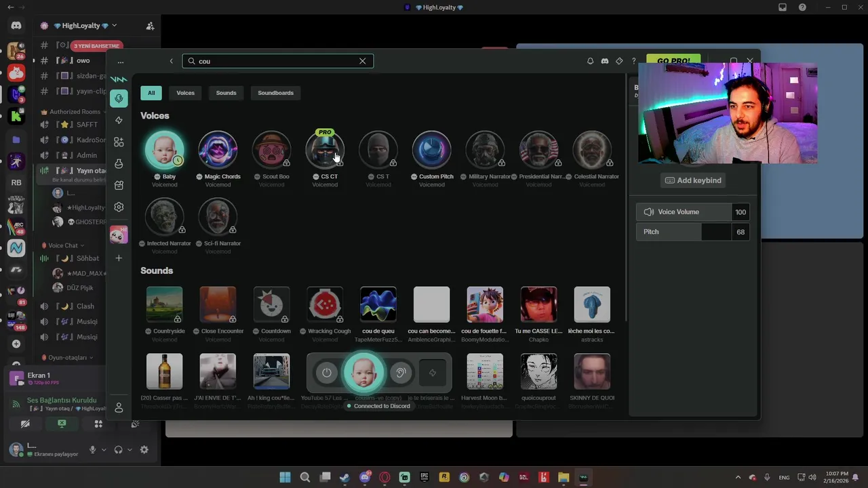Viewport: 868px width, 488px height.
Task: Click the Add keybind button
Action: (693, 180)
